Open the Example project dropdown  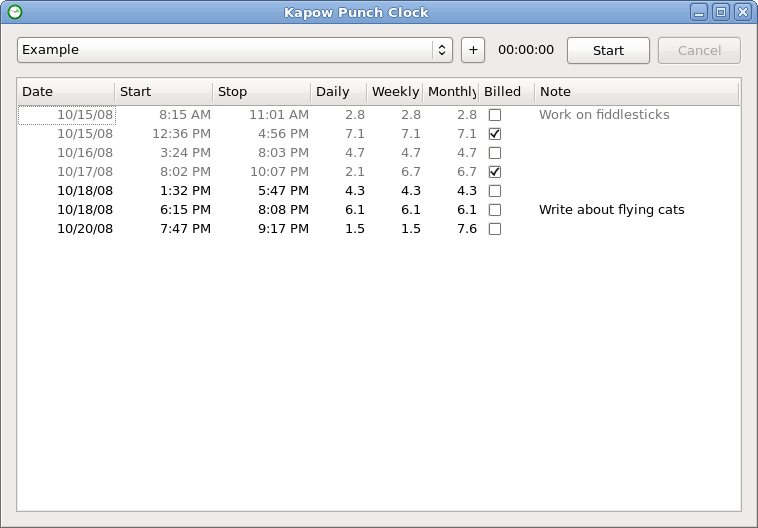(x=234, y=50)
